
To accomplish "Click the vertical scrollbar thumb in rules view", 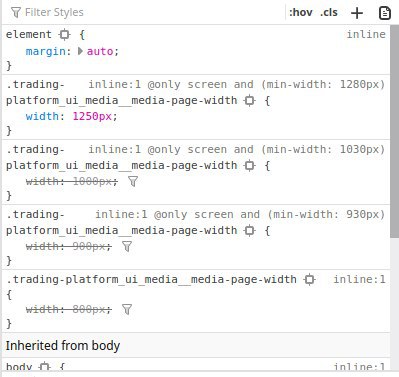I will point(394,131).
